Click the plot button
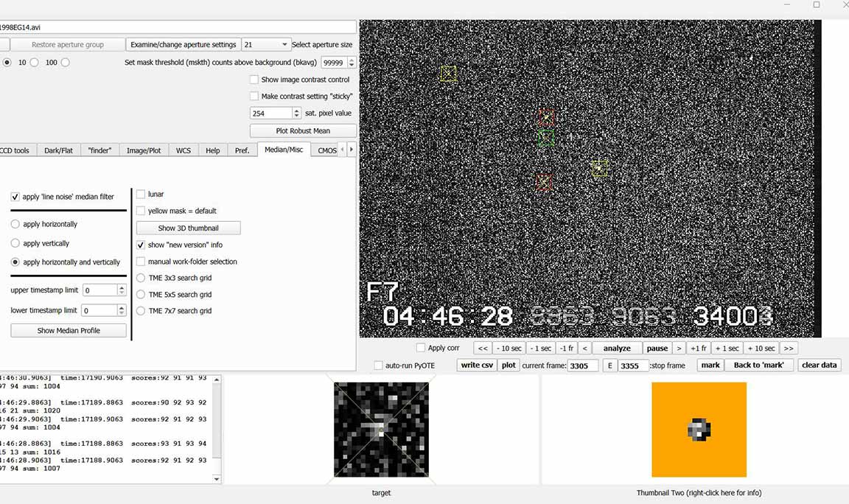This screenshot has height=504, width=849. point(509,365)
